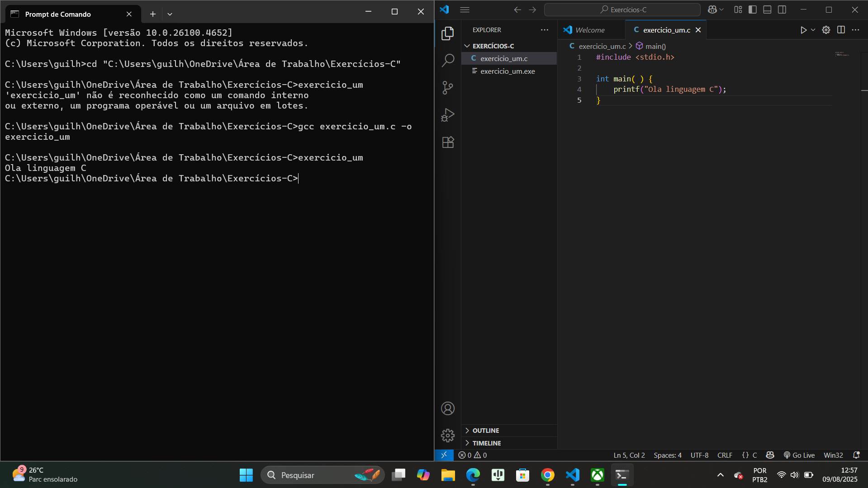Open Google Chrome from taskbar
Screen dimensions: 868x488
click(x=548, y=475)
